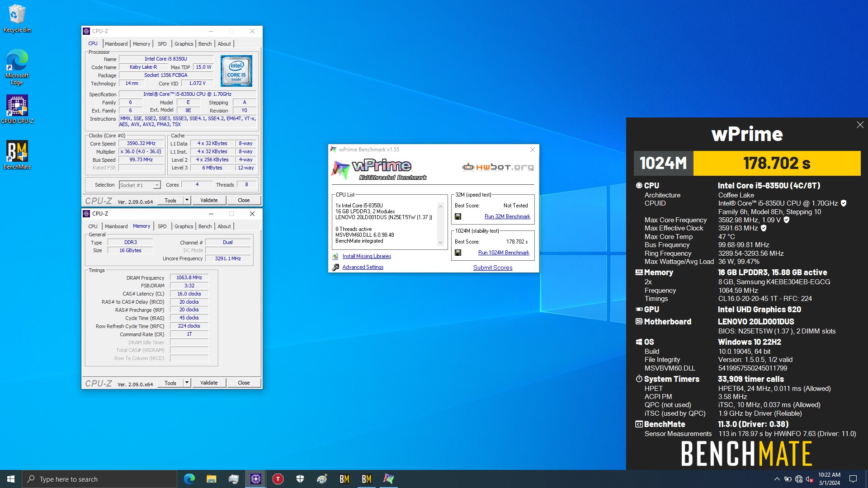Open Bench tab in top CPU-Z
This screenshot has width=868, height=488.
pos(205,44)
